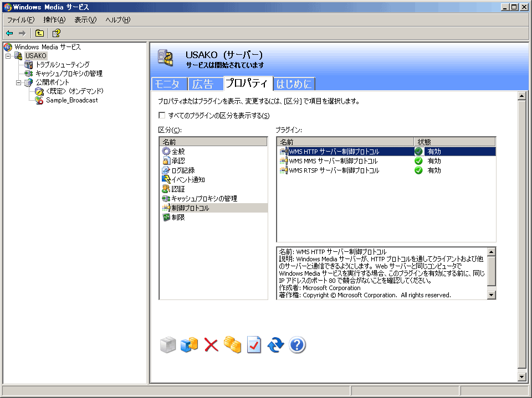Image resolution: width=532 pixels, height=398 pixels.
Task: Collapse the 公開ポイント tree node
Action: click(19, 82)
